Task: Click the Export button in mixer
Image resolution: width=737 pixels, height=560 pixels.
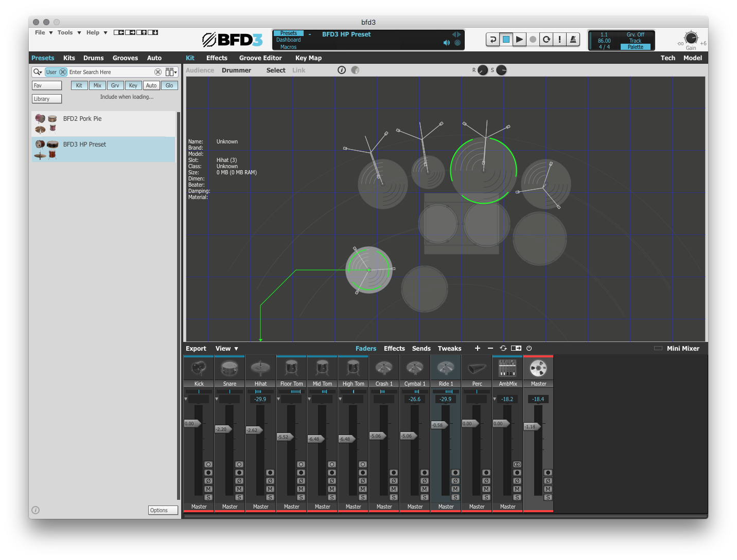Action: (x=196, y=348)
